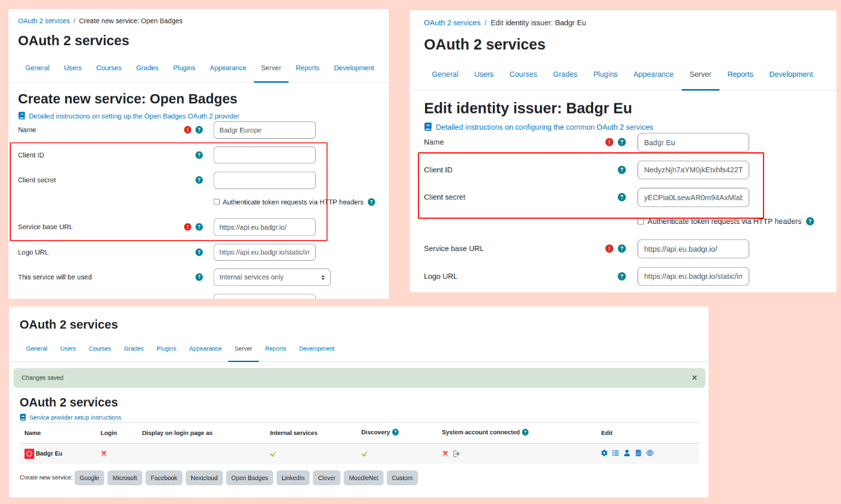Click the connect system account arrow icon

tap(456, 454)
